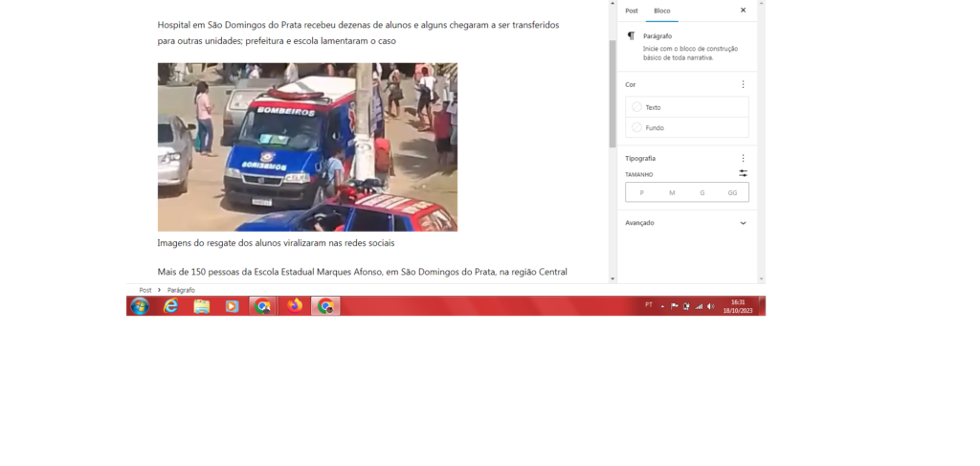Switch to the Post tab

click(632, 10)
